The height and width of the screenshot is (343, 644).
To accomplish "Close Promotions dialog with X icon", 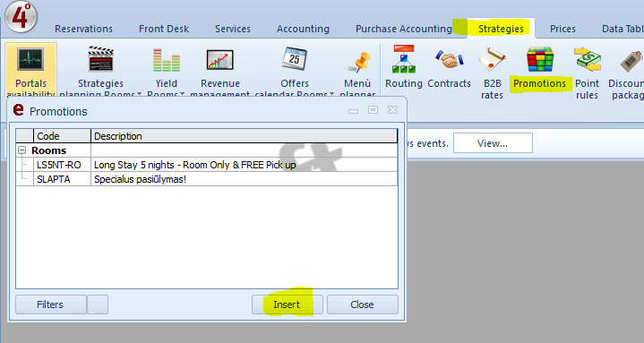I will (392, 109).
